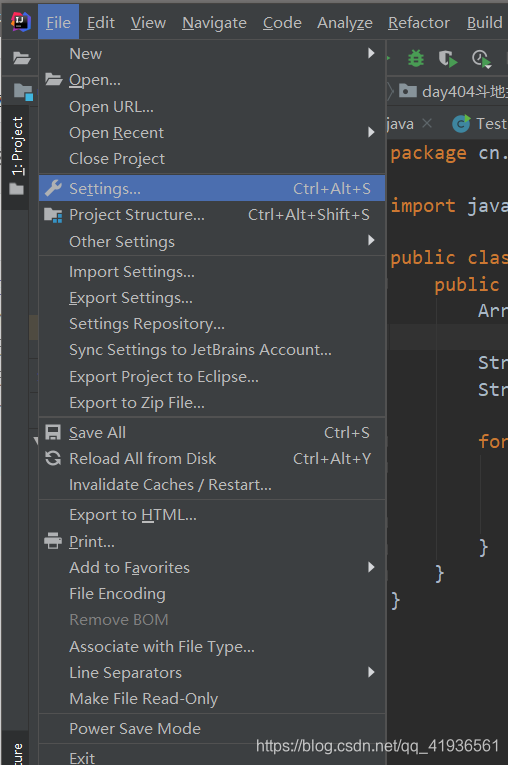Click the open folder toolbar icon
The image size is (508, 765).
pos(21,59)
